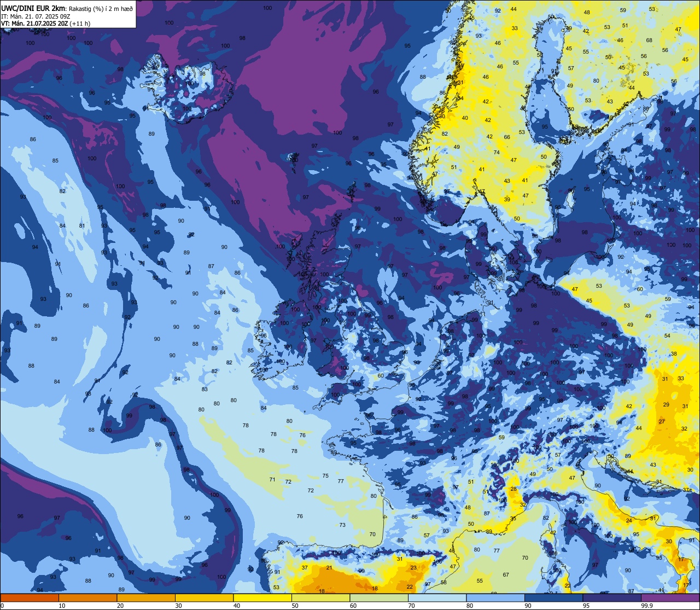Pick the orange 10–20 legend swatch
Viewport: 700px width, 610px height.
(87, 597)
